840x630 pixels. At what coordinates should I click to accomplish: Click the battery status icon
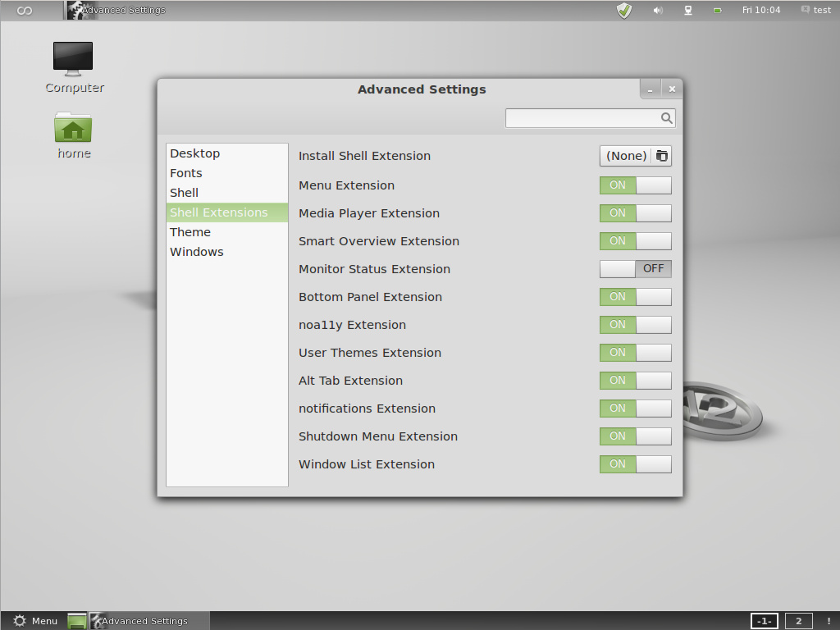717,10
